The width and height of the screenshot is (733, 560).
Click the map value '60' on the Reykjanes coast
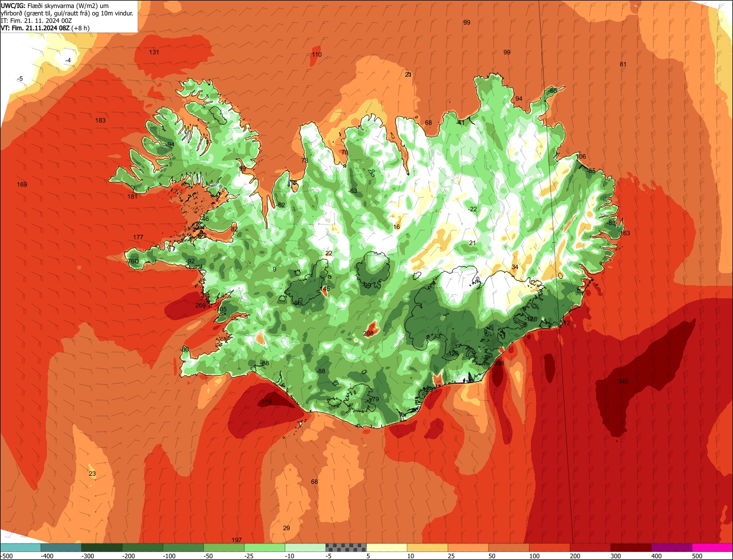185,349
